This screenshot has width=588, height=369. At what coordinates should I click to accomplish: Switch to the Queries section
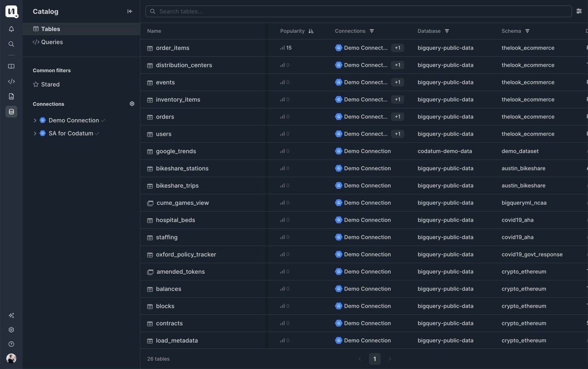click(52, 42)
